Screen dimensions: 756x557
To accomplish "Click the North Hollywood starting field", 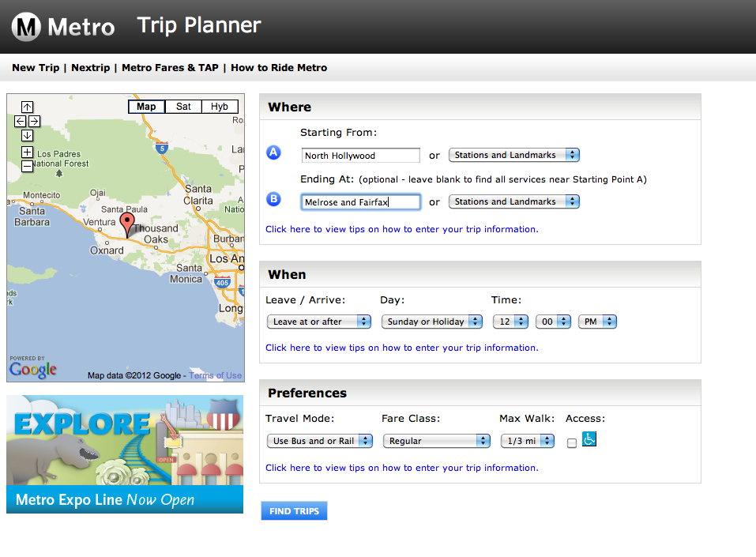I will click(x=361, y=156).
